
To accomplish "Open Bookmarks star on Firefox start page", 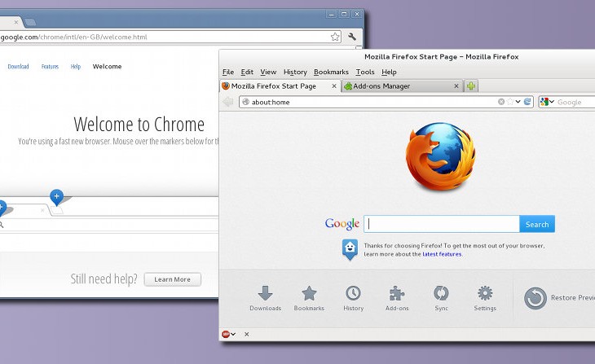I will click(309, 298).
